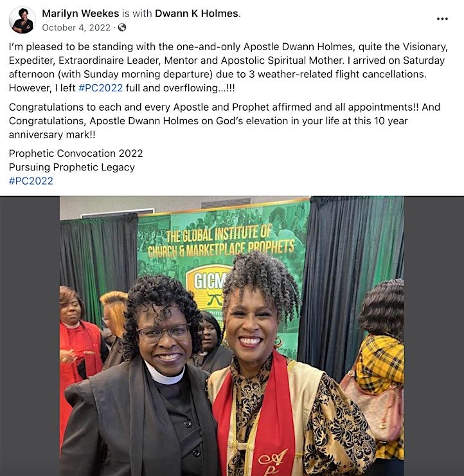Viewport: 464px width, 476px height.
Task: Follow the #PC2022 hashtag in first paragraph
Action: (101, 88)
